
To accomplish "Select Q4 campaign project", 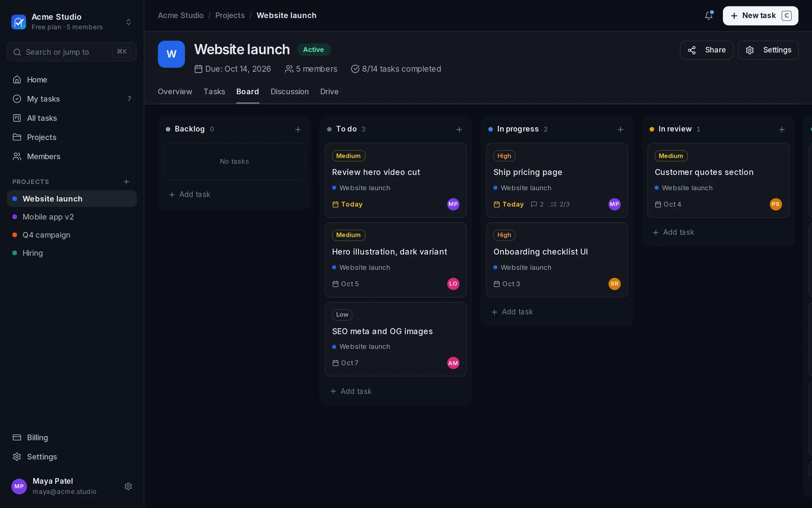I will pos(72,235).
